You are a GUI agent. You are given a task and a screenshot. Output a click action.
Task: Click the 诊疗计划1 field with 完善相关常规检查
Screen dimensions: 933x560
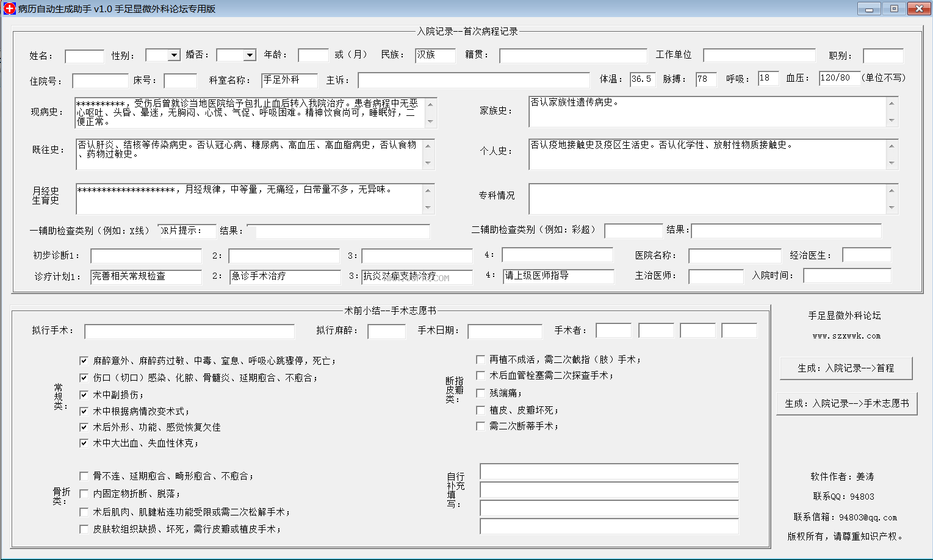tap(146, 277)
